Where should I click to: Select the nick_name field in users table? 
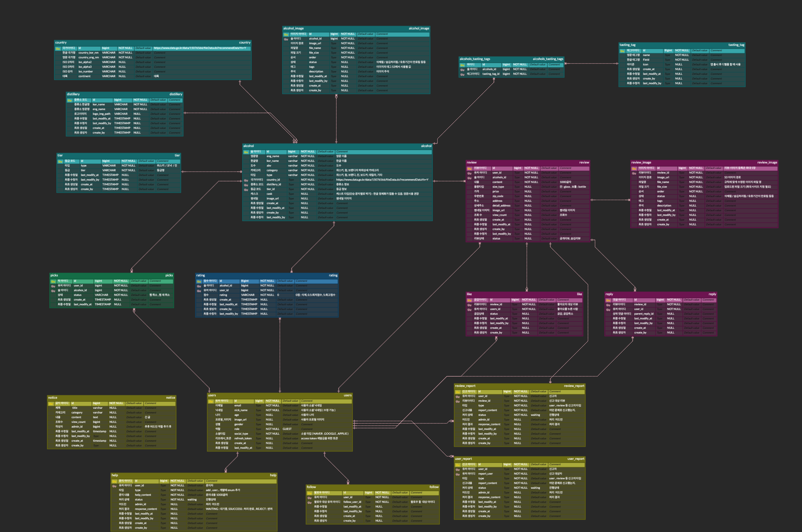[x=241, y=411]
